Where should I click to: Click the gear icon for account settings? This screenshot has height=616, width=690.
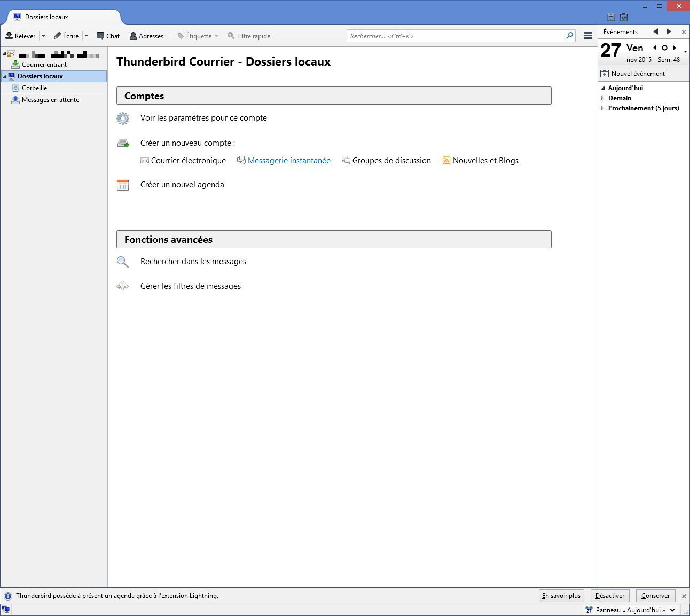click(x=123, y=119)
